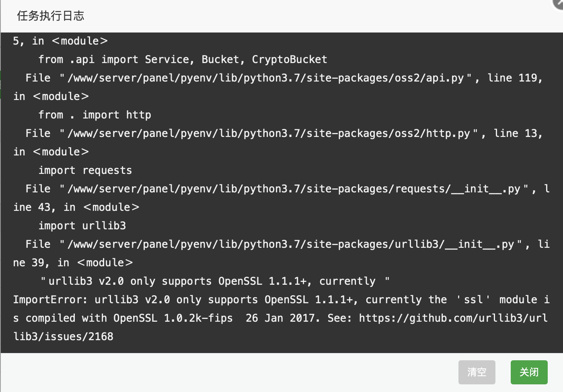Click 'compiled with OpenSSL 1.0.2k-fips' text

pos(129,318)
